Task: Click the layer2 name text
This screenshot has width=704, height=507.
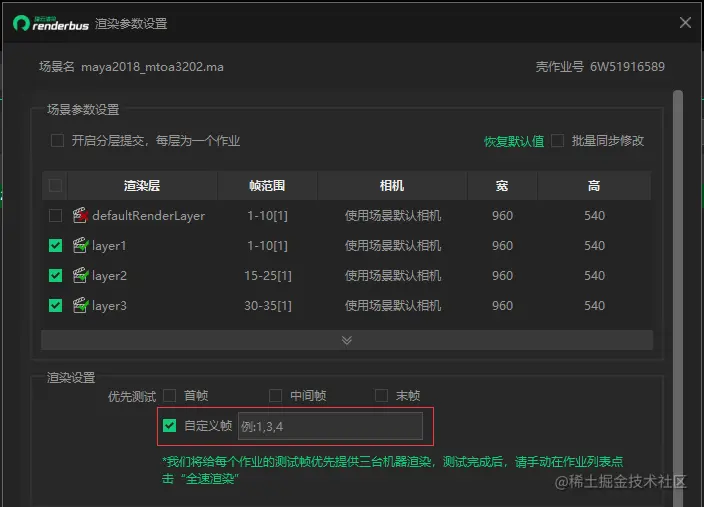Action: [110, 276]
